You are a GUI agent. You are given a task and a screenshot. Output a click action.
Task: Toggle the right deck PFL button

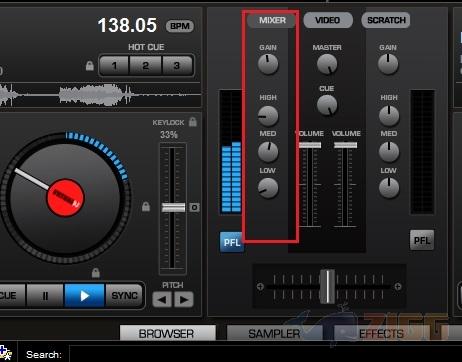click(x=422, y=240)
